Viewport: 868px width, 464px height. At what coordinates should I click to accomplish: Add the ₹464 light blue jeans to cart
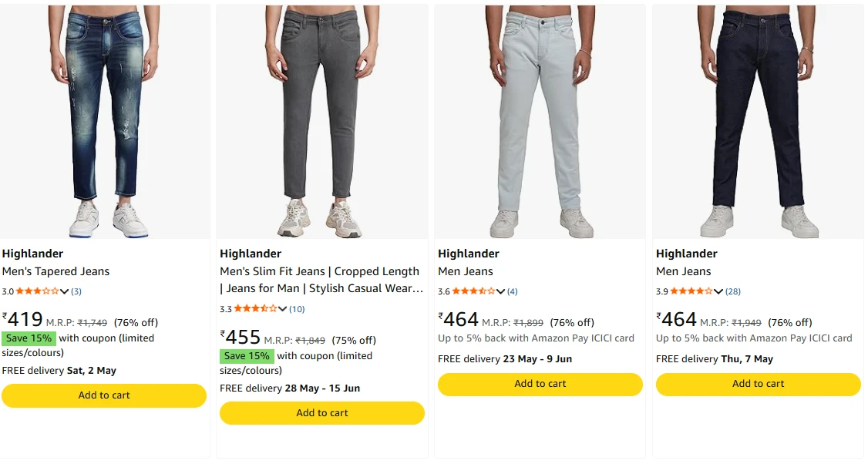540,384
